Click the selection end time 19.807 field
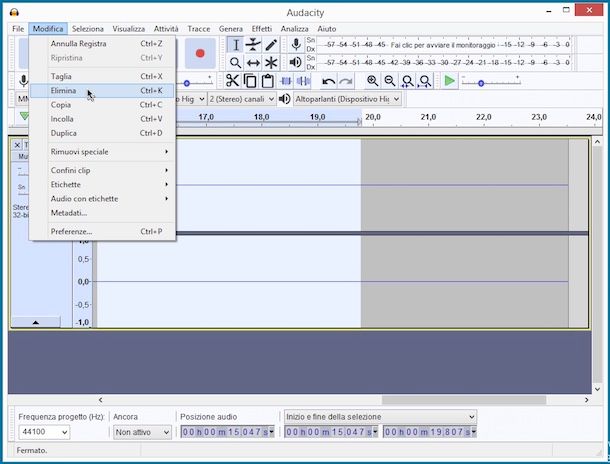 (x=429, y=432)
